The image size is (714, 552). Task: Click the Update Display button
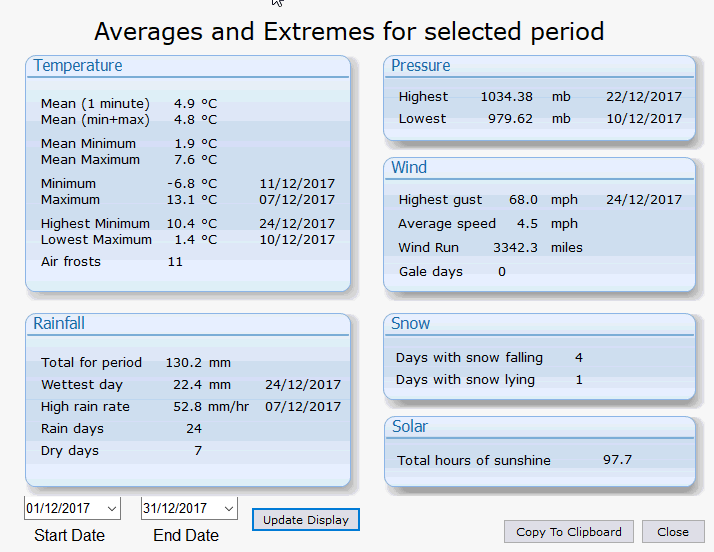point(306,520)
